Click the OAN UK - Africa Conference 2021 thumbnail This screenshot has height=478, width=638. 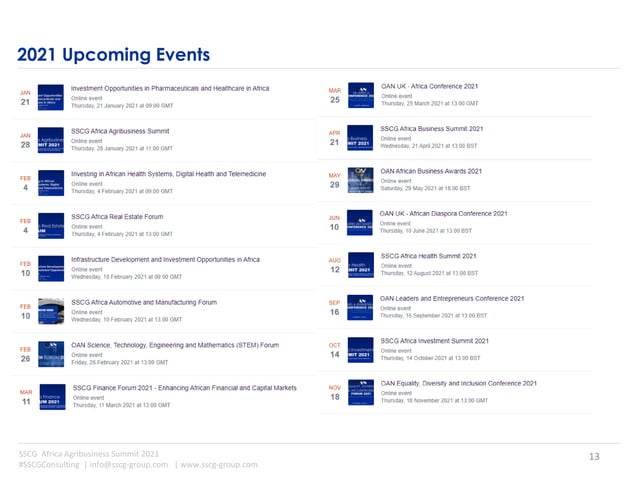(361, 95)
